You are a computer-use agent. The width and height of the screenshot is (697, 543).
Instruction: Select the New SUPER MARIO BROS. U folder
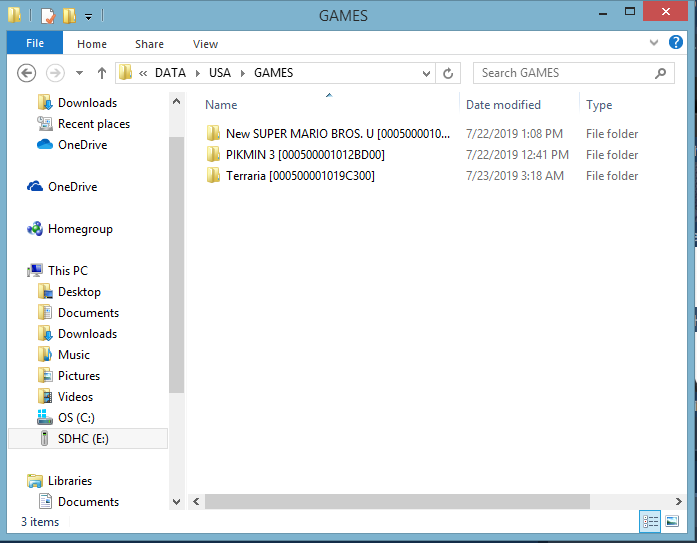[338, 134]
